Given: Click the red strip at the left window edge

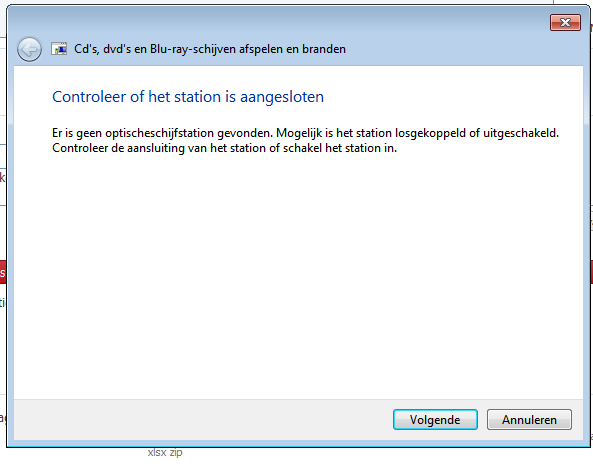Looking at the screenshot, I should pos(3,272).
